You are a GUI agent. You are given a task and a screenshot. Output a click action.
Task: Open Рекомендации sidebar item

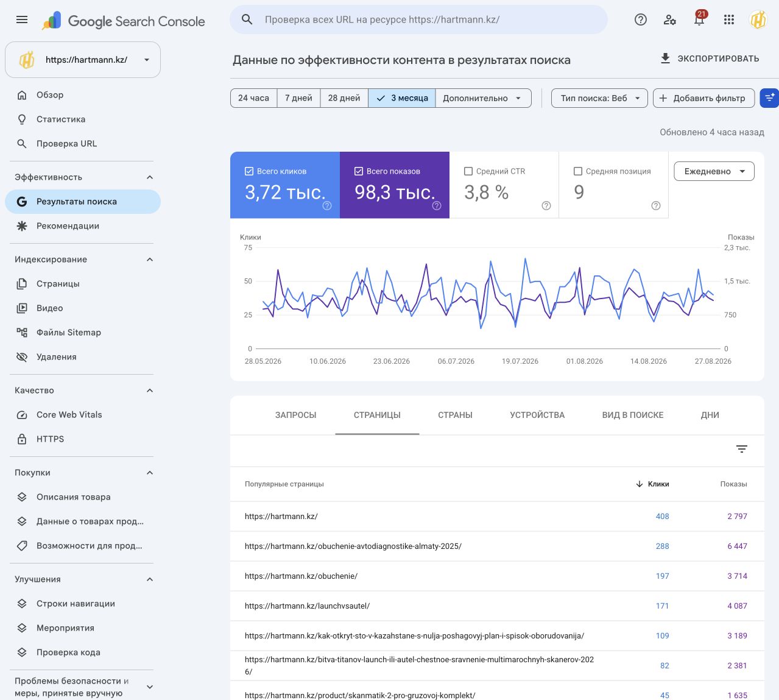pos(83,226)
